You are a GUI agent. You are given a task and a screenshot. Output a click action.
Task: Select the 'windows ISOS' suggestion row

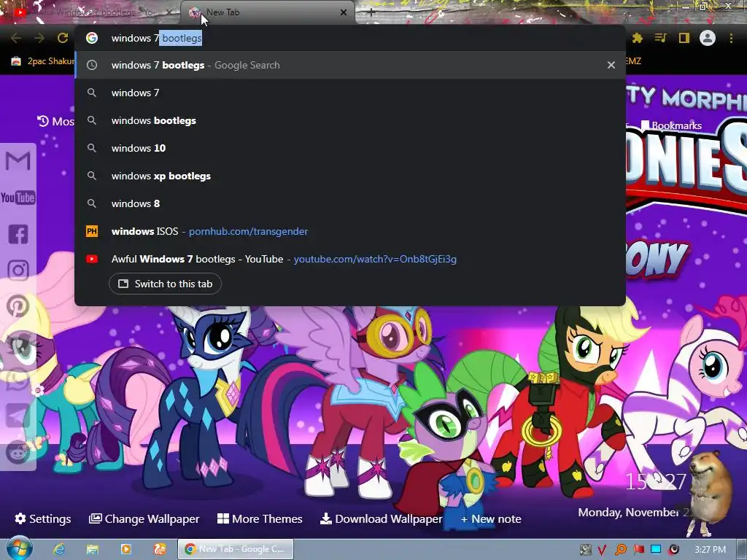(x=350, y=231)
